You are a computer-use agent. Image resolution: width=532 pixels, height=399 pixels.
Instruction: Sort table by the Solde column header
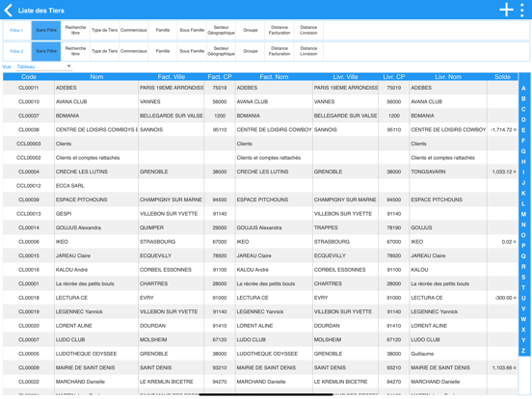(x=502, y=77)
